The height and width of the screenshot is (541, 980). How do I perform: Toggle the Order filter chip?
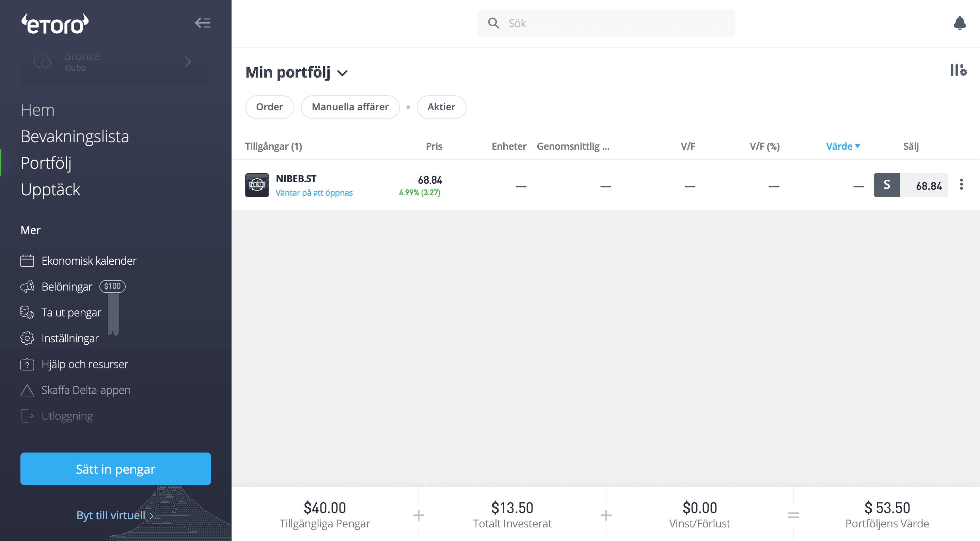tap(269, 107)
